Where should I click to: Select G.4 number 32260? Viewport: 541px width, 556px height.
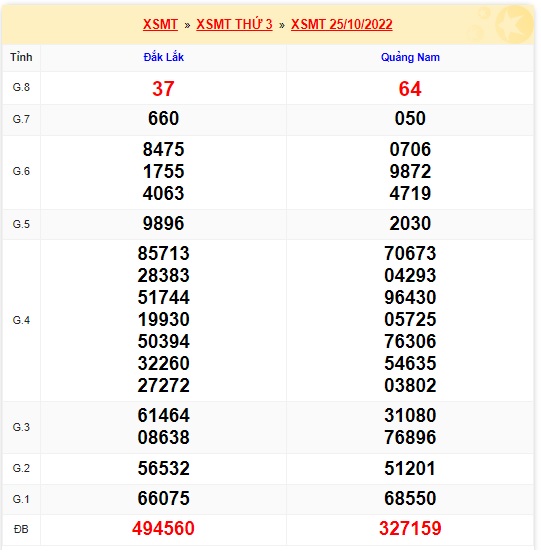pos(163,363)
